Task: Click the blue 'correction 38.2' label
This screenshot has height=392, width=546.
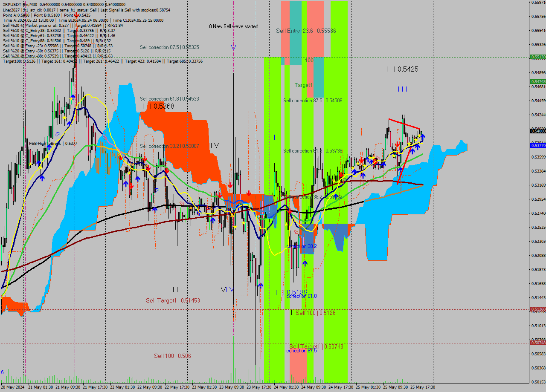Action: (301, 246)
